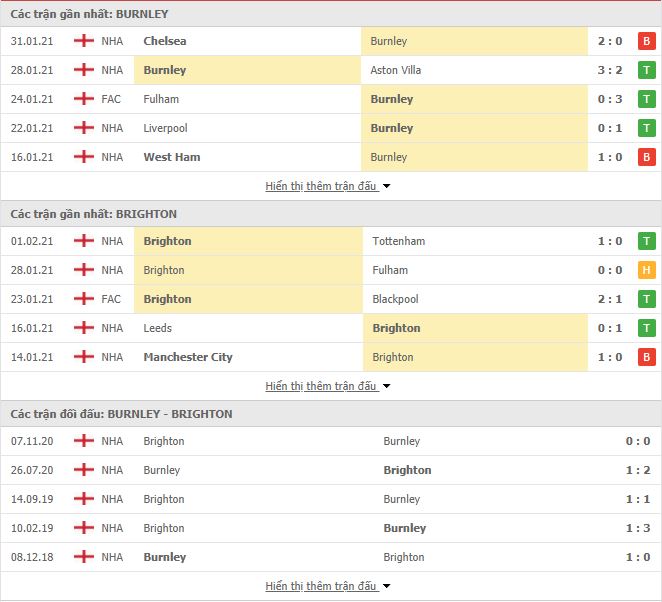Select the Brighton–Blackpool FAC match row
Image resolution: width=662 pixels, height=602 pixels.
331,299
